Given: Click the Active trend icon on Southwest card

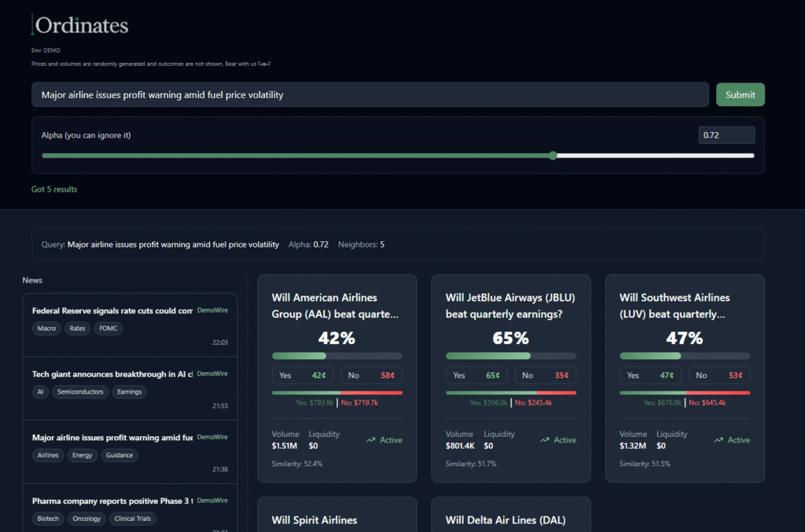Looking at the screenshot, I should 719,440.
